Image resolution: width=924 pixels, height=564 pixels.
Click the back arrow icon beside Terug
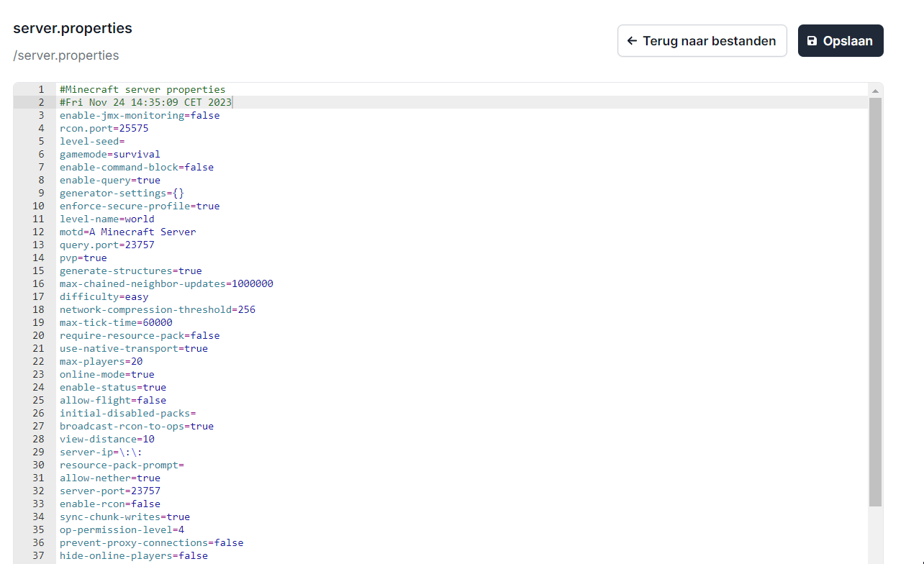[632, 41]
